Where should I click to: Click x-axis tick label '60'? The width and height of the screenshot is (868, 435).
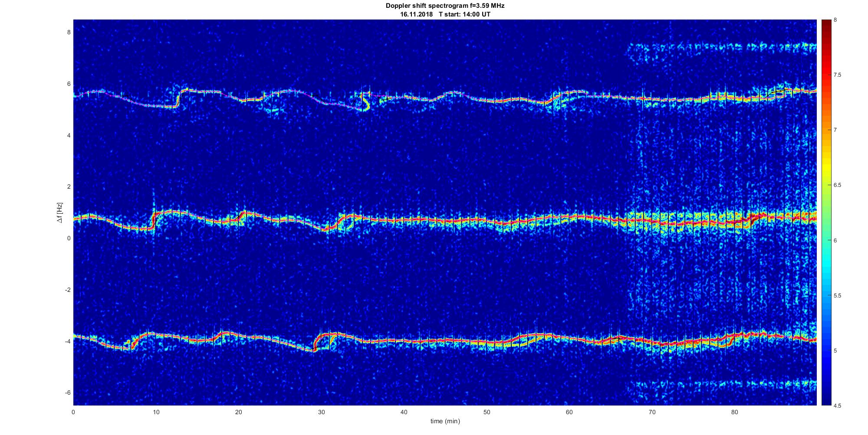569,412
